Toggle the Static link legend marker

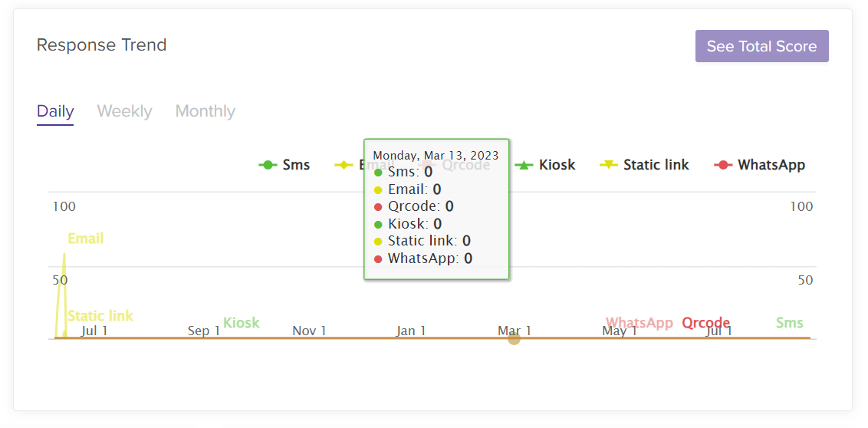tap(608, 165)
